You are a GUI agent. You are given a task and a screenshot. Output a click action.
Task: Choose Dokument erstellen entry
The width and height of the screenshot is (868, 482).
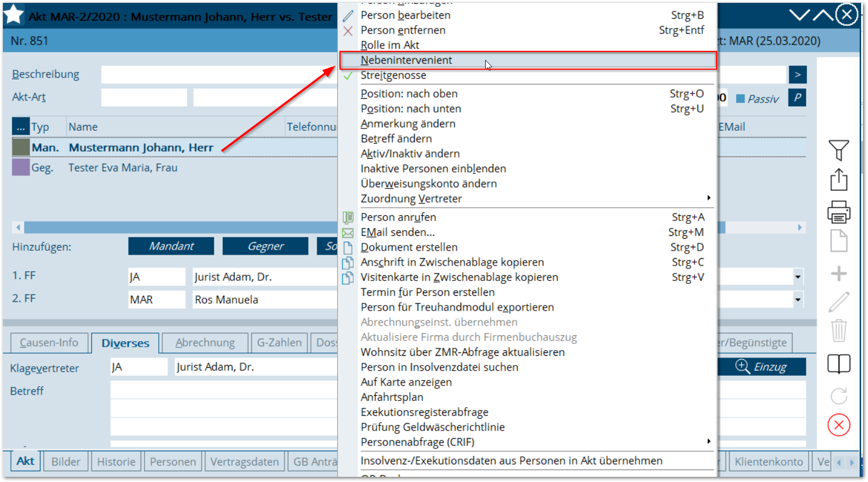[x=527, y=247]
